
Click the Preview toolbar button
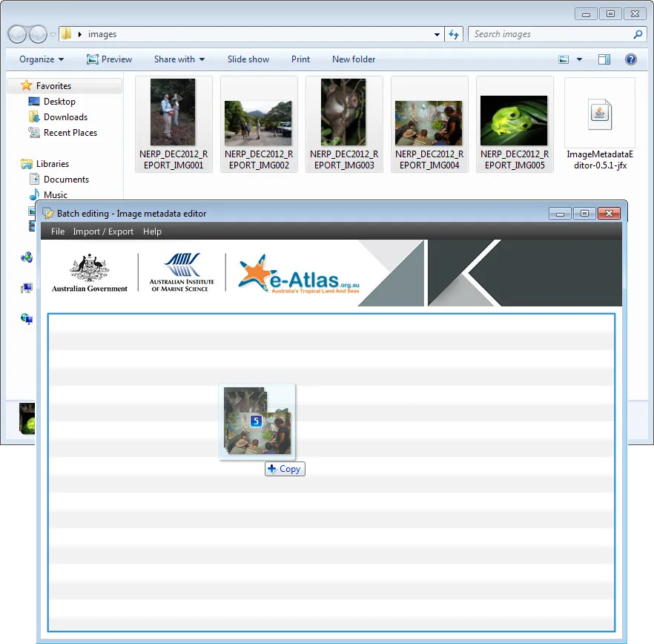(109, 59)
